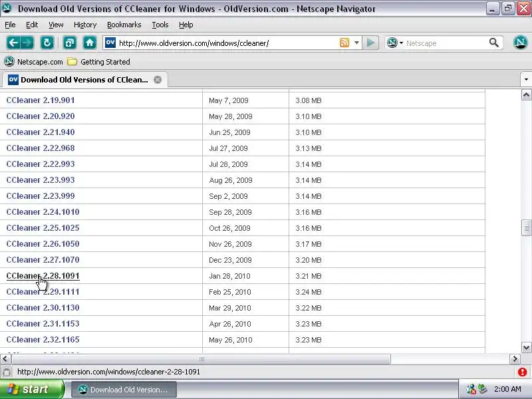Select the Download Old Version taskbar button
Image resolution: width=532 pixels, height=399 pixels.
(124, 390)
